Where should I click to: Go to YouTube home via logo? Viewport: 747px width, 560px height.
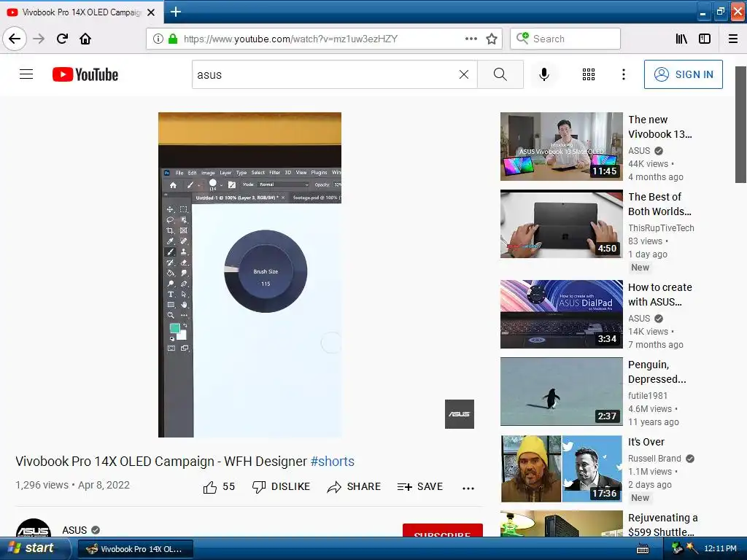point(85,74)
